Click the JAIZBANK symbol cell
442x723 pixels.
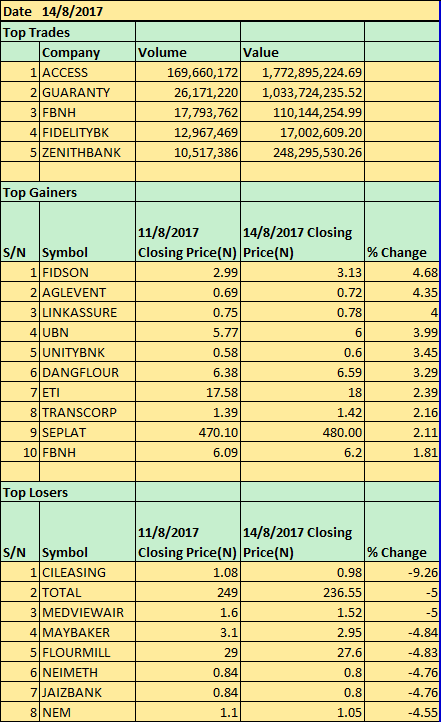[x=88, y=692]
